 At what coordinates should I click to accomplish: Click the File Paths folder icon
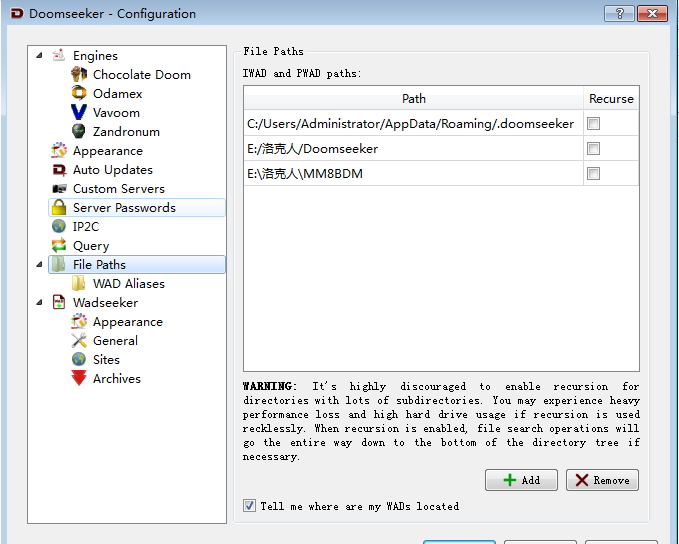point(58,264)
